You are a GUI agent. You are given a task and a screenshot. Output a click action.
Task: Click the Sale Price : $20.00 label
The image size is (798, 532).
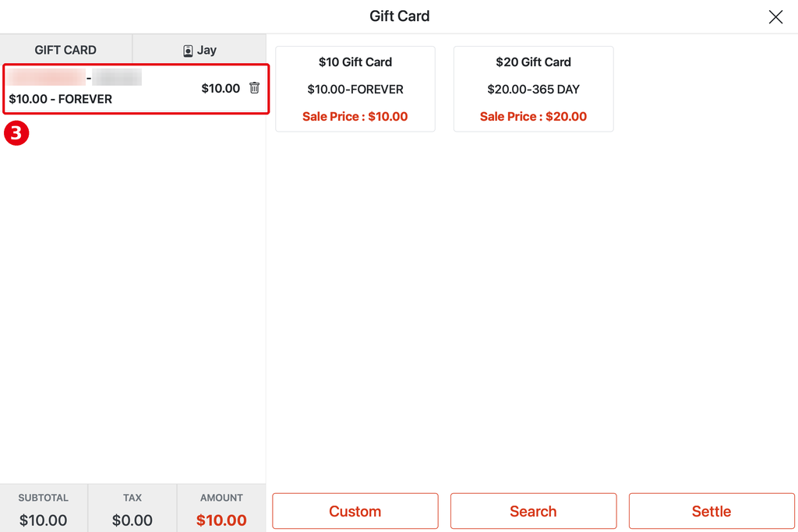click(x=533, y=117)
